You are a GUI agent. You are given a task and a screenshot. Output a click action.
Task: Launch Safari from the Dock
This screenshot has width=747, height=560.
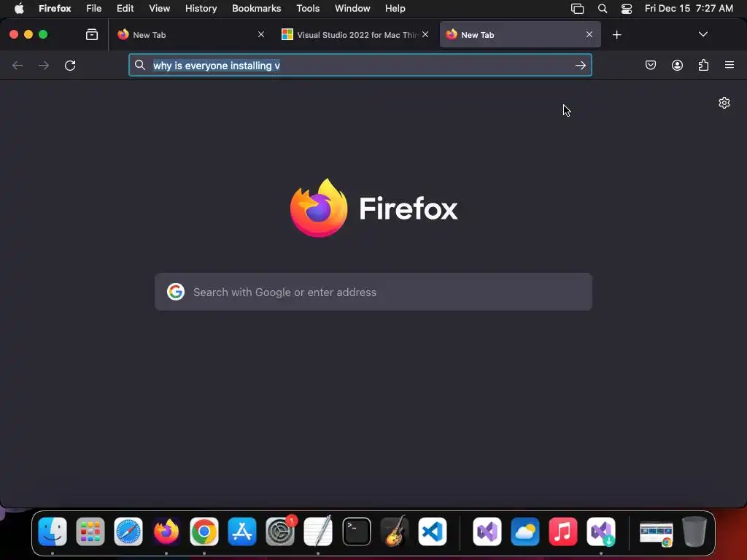tap(128, 532)
